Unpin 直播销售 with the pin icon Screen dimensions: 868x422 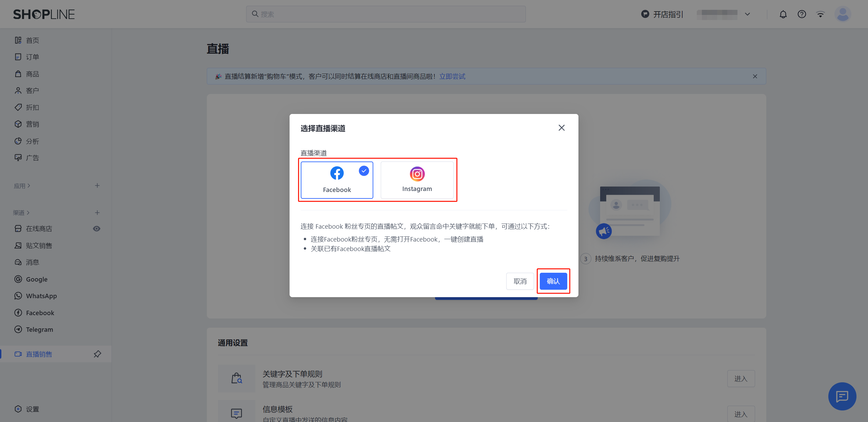(x=97, y=354)
